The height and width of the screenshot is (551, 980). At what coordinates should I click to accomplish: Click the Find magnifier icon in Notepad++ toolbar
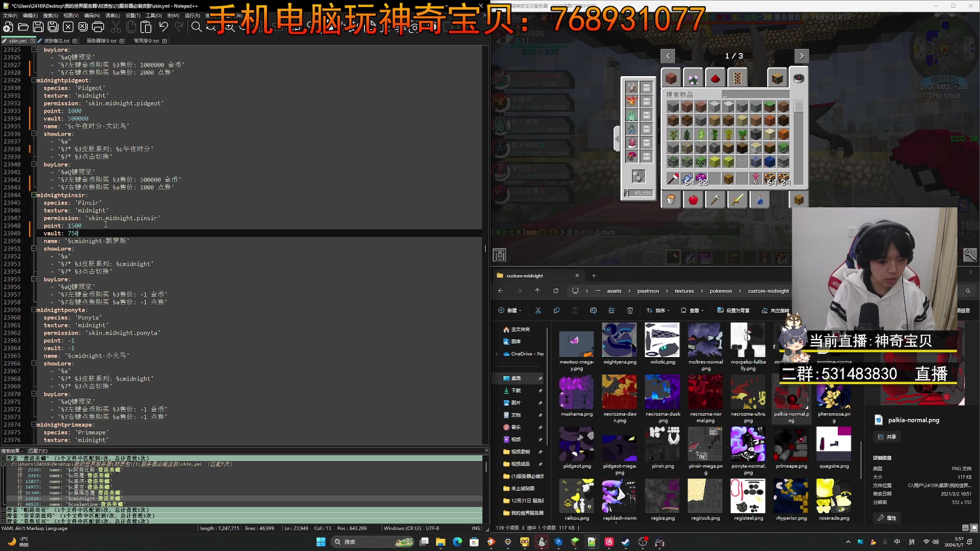(x=197, y=27)
